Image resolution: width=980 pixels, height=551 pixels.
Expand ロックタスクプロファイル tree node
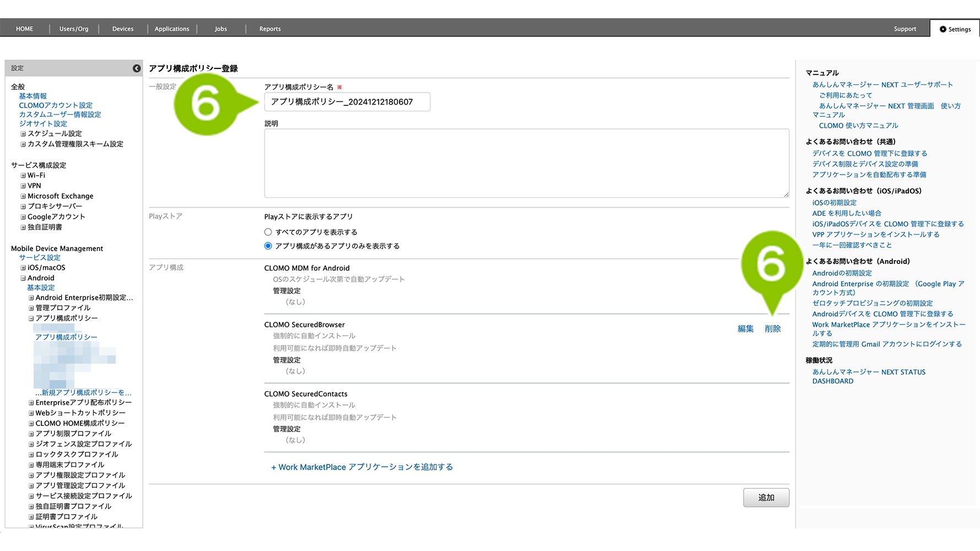(x=31, y=455)
